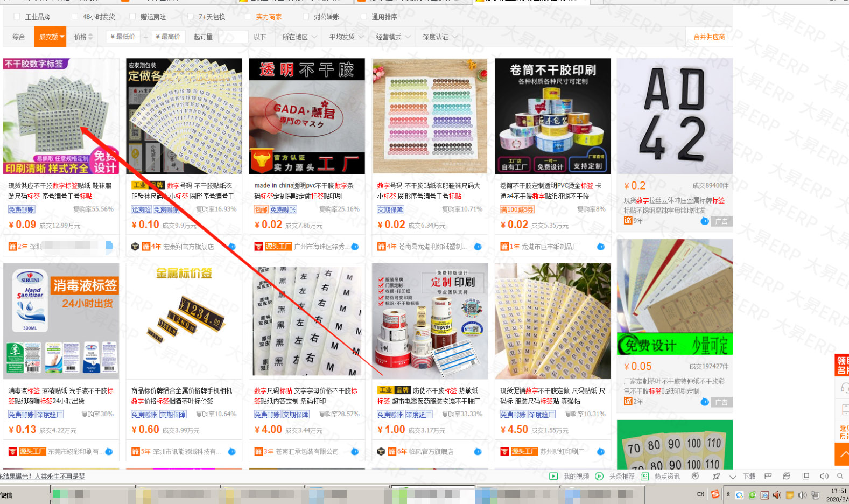Open 热点资讯 in the status bar
Image resolution: width=849 pixels, height=504 pixels.
[661, 476]
